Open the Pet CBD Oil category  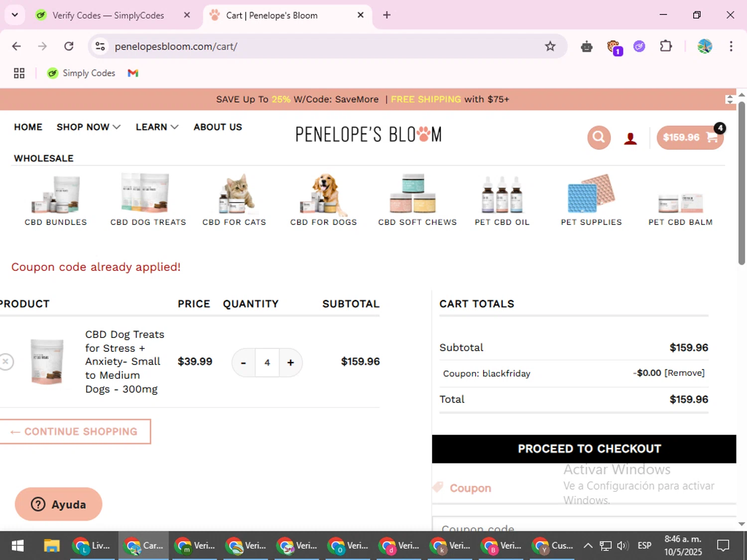502,200
